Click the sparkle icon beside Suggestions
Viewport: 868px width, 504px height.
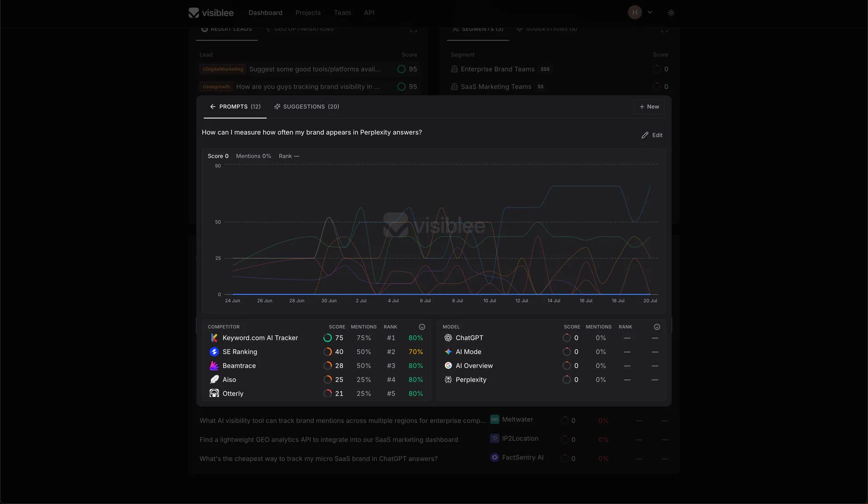coord(277,107)
